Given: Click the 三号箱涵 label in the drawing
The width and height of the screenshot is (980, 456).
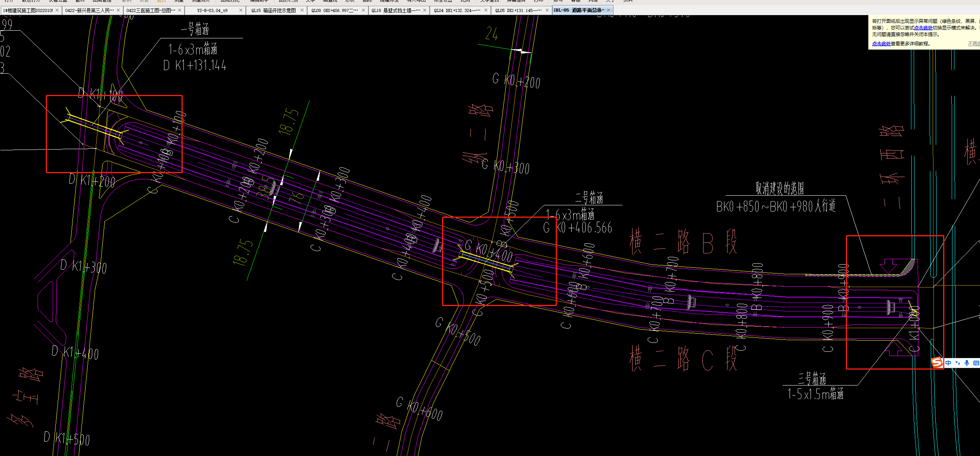Looking at the screenshot, I should coord(812,379).
